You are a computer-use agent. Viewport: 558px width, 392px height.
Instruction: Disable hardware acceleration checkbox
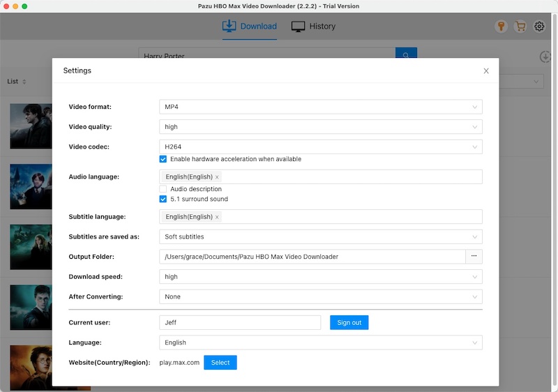tap(163, 159)
